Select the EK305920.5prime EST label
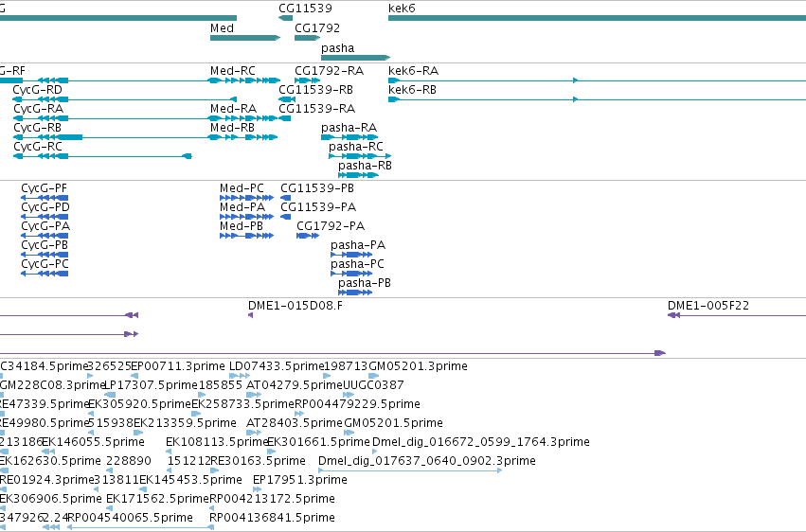The width and height of the screenshot is (806, 532). [x=140, y=404]
